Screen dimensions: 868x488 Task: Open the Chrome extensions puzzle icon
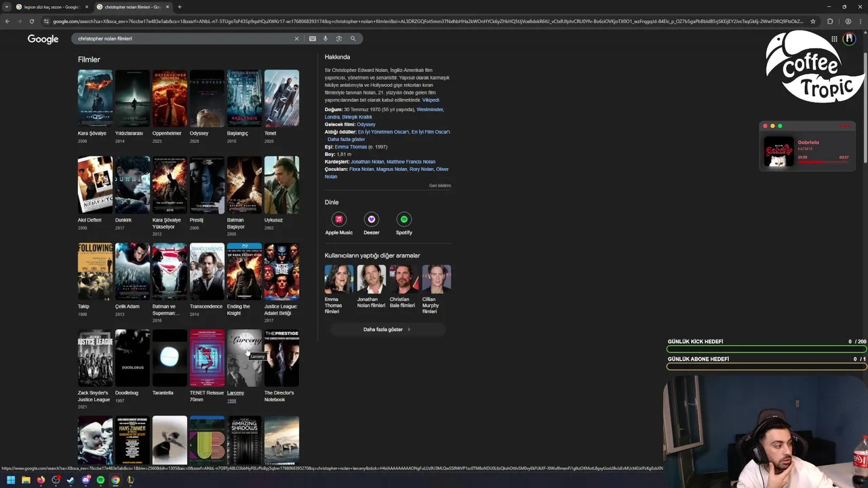click(830, 21)
